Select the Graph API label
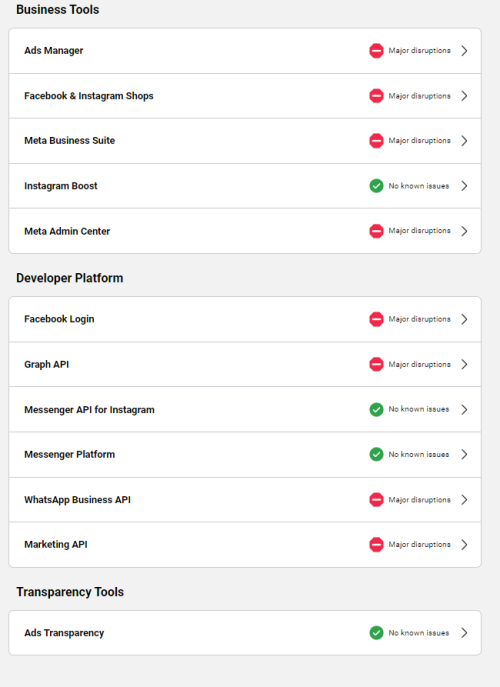This screenshot has width=500, height=687. pos(46,365)
